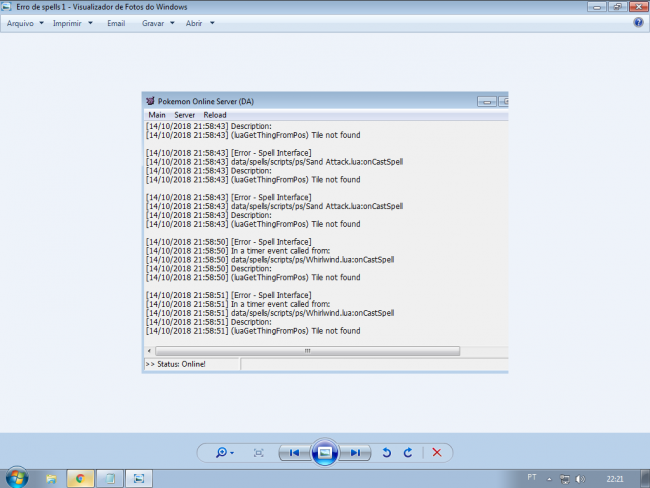Click the Whirlwind.lua log line at 21:58:50
650x488 pixels.
(270, 260)
